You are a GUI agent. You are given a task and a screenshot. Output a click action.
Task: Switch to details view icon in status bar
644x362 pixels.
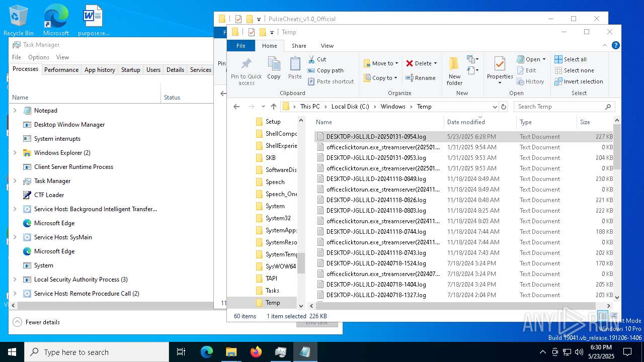click(x=604, y=316)
